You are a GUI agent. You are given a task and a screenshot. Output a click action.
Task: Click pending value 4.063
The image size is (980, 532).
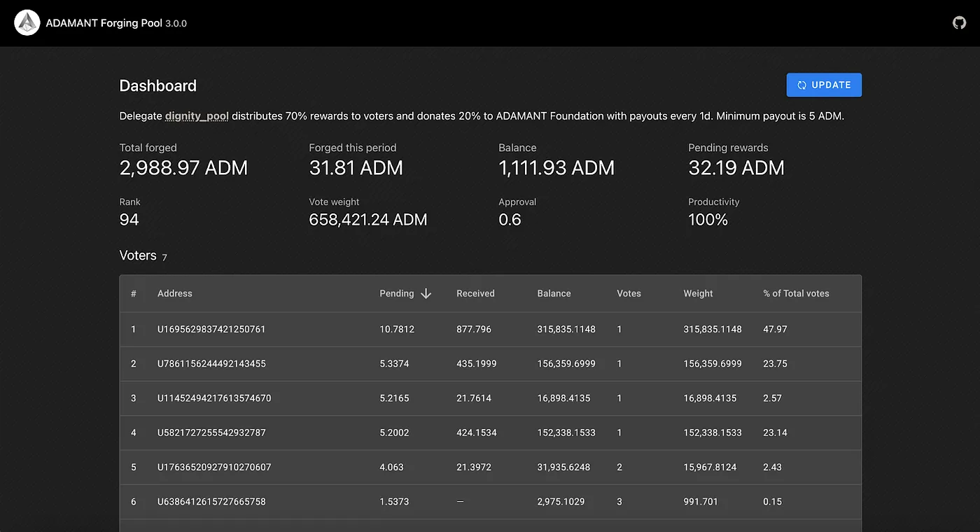[391, 467]
